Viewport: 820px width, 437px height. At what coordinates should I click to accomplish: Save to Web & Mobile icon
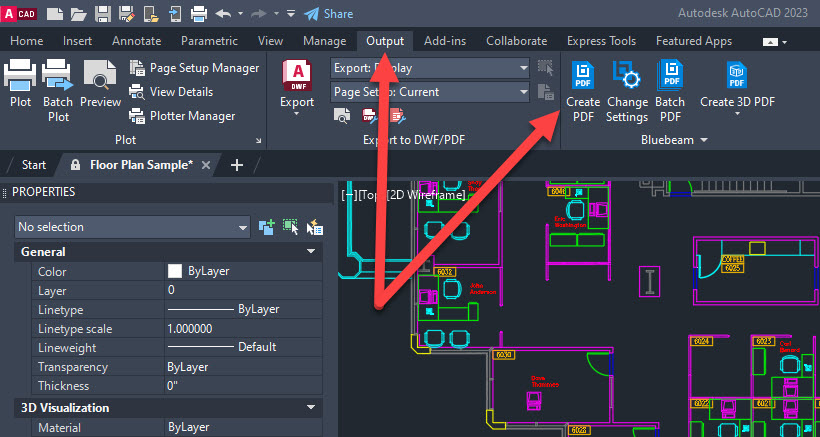174,14
